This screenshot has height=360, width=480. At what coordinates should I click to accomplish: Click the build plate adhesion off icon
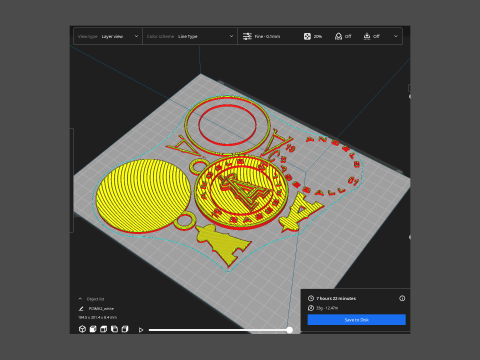[367, 36]
